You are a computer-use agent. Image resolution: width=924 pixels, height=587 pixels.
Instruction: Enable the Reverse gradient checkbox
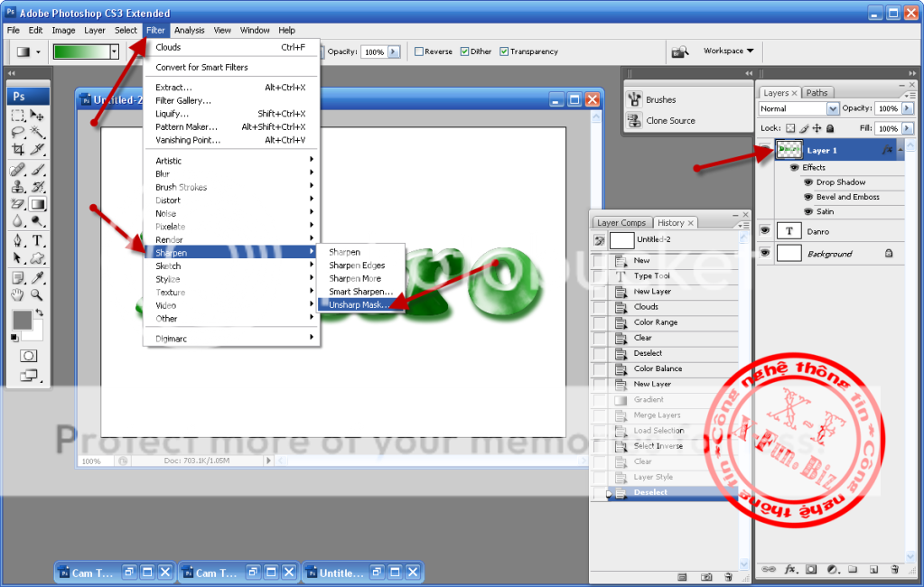419,51
